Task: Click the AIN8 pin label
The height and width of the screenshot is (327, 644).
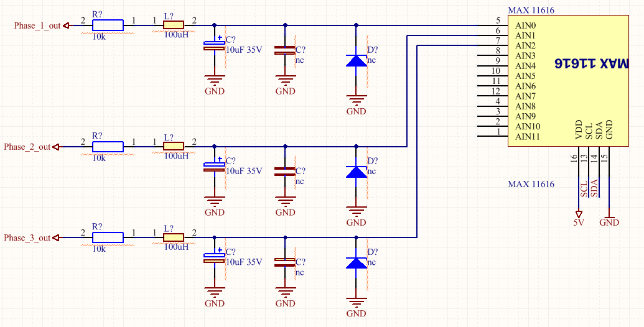Action: (x=525, y=106)
